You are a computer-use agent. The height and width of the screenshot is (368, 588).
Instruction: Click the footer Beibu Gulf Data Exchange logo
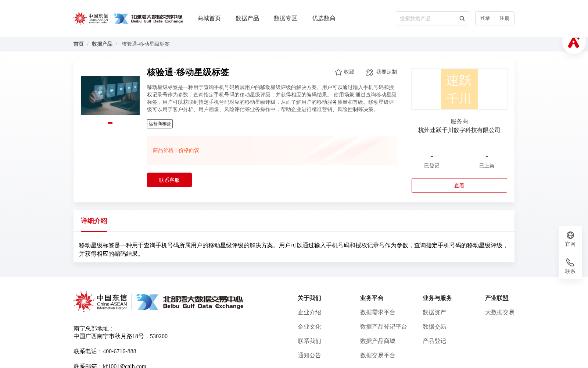coord(190,302)
